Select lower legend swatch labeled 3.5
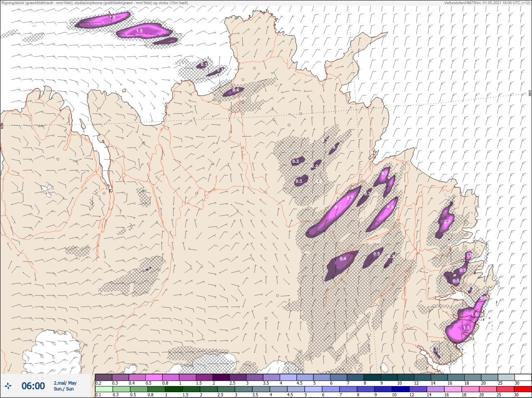The width and height of the screenshot is (532, 398). pos(261,389)
